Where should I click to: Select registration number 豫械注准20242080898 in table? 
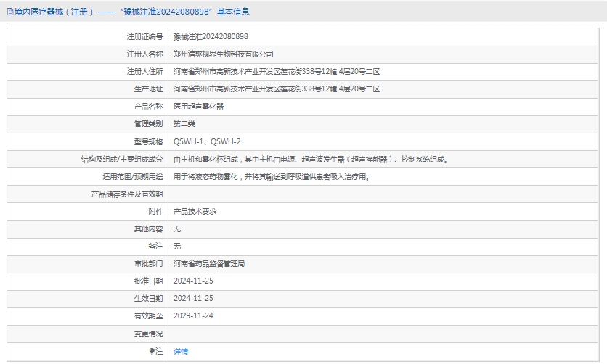coord(211,36)
